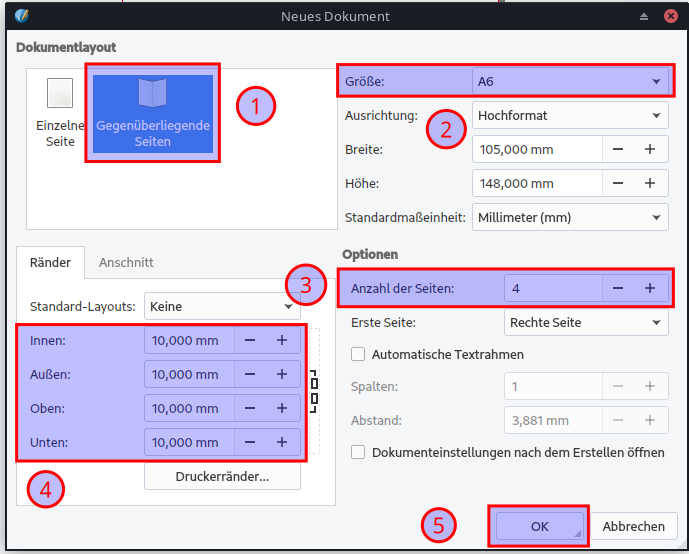Screen dimensions: 689x554
Task: Select the Ränder tab
Action: 51,262
